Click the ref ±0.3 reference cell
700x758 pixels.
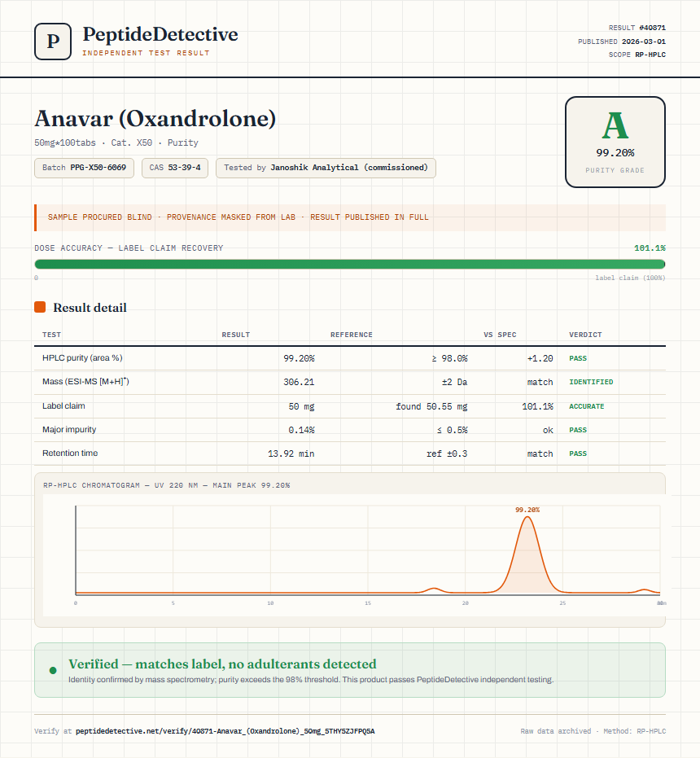point(447,453)
